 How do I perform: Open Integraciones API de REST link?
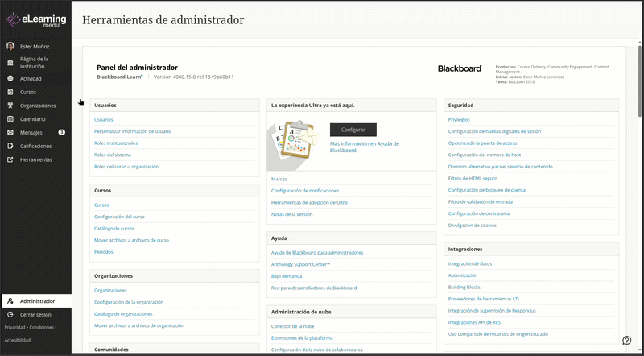pyautogui.click(x=476, y=322)
